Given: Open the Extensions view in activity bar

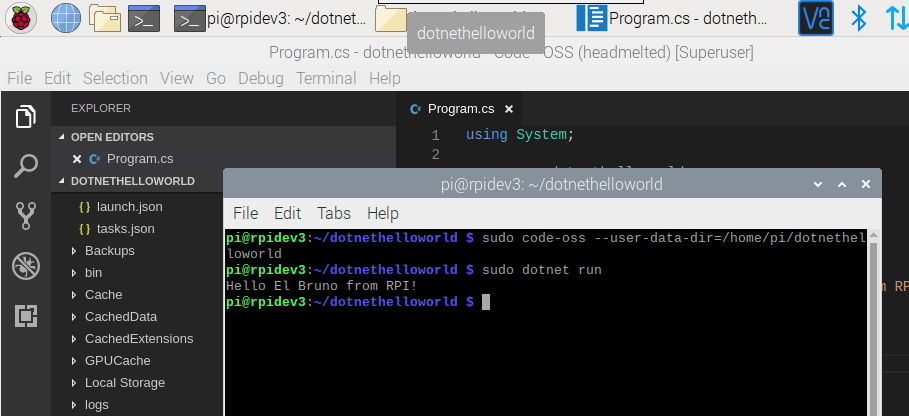Looking at the screenshot, I should (26, 316).
